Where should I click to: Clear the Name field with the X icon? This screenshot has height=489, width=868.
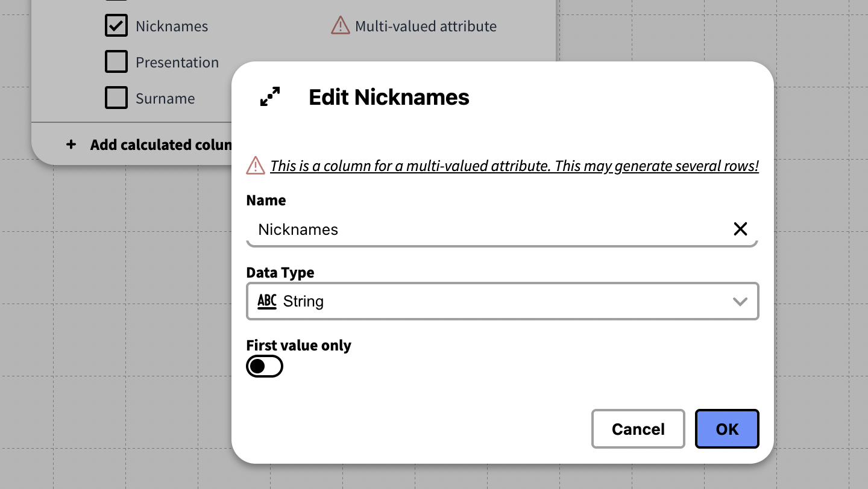click(740, 229)
